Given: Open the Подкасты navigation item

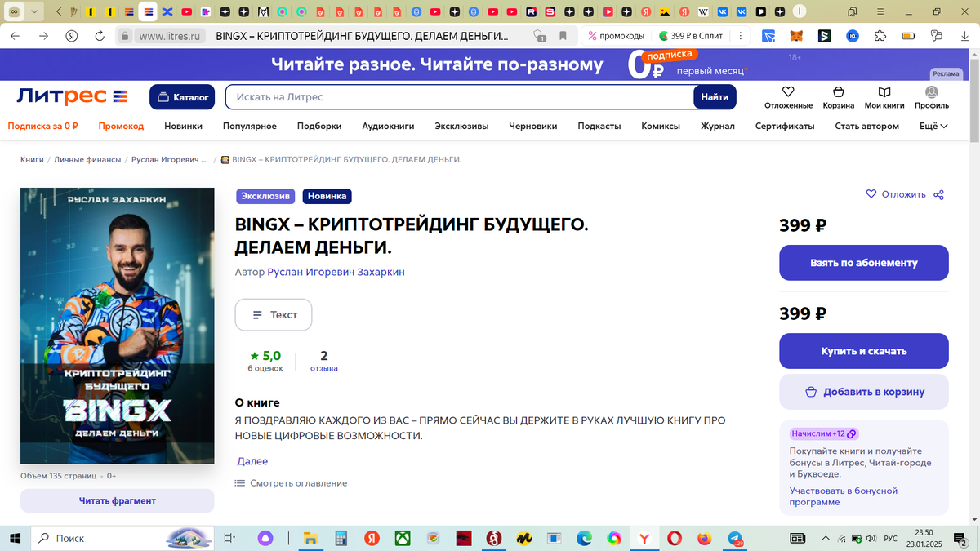Looking at the screenshot, I should (x=599, y=127).
